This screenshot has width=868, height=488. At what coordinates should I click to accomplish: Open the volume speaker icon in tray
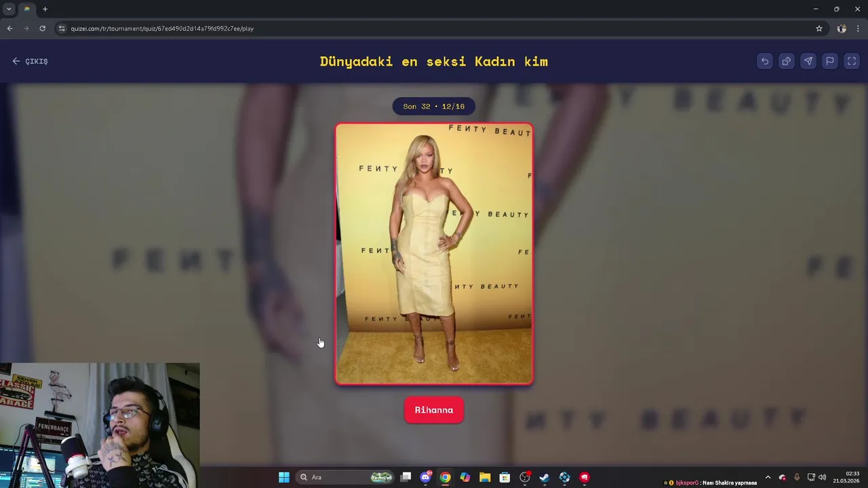coord(823,477)
